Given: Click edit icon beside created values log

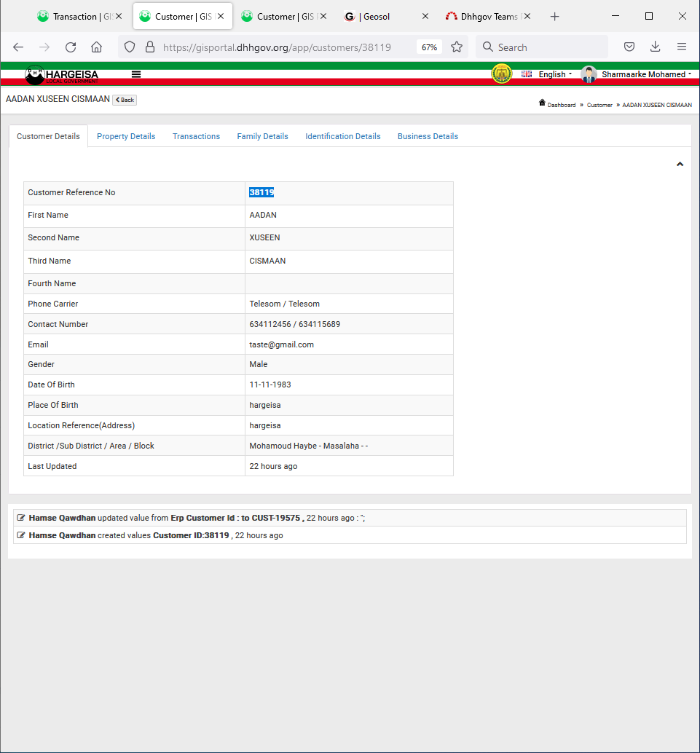Looking at the screenshot, I should point(20,535).
